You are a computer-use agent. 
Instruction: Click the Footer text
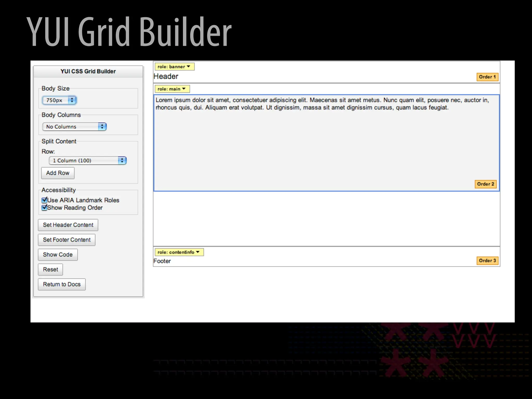tap(162, 261)
